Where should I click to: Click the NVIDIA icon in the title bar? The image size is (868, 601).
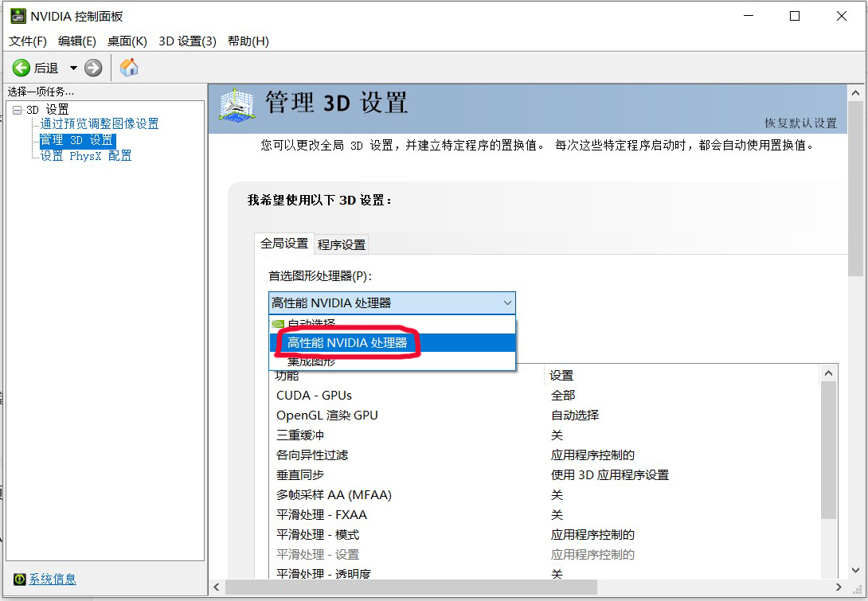(18, 15)
